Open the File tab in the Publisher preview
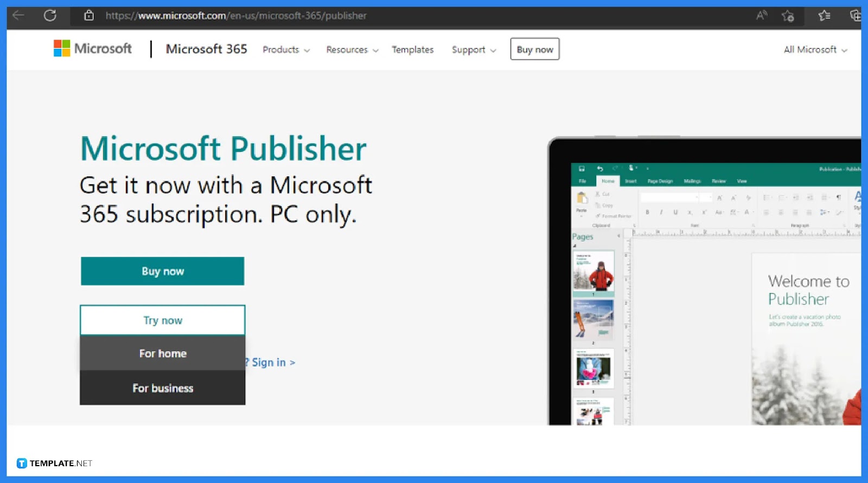 point(583,181)
